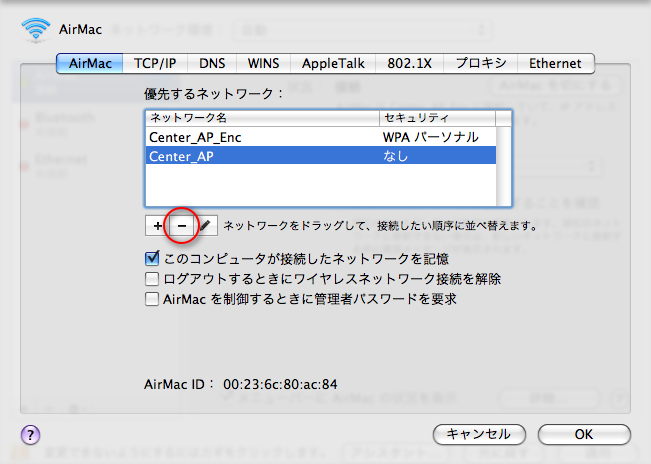651x464 pixels.
Task: Click the WPA パーソナル security cell
Action: [431, 137]
